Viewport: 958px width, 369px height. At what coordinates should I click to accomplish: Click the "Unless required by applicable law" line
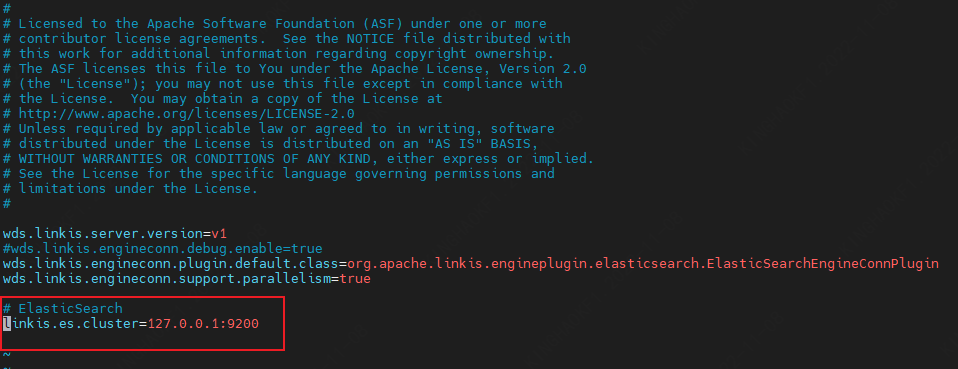[279, 129]
